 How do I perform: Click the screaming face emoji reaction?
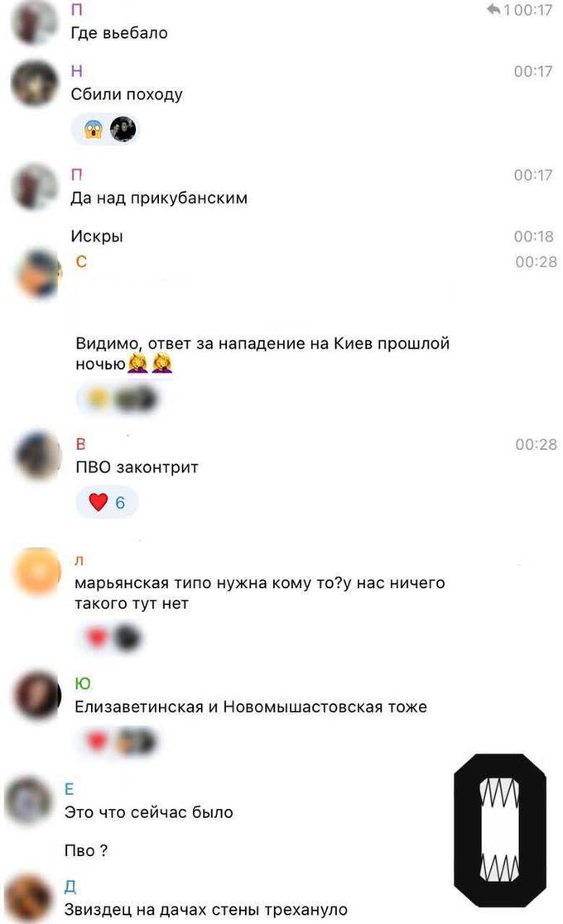(x=94, y=129)
